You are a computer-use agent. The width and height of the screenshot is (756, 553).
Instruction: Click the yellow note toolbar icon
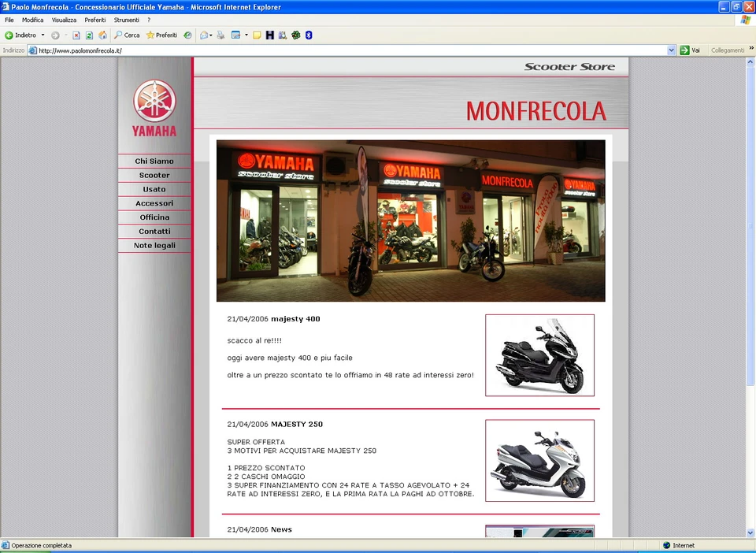click(x=257, y=35)
